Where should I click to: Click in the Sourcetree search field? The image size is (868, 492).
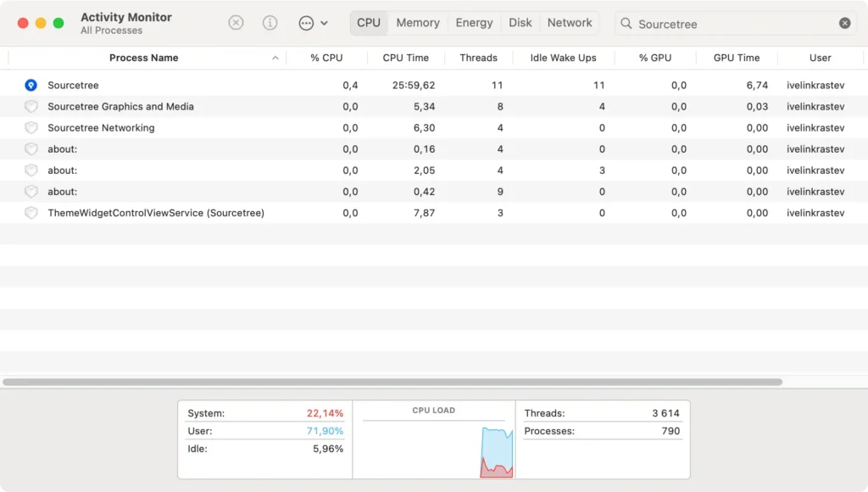pos(737,24)
